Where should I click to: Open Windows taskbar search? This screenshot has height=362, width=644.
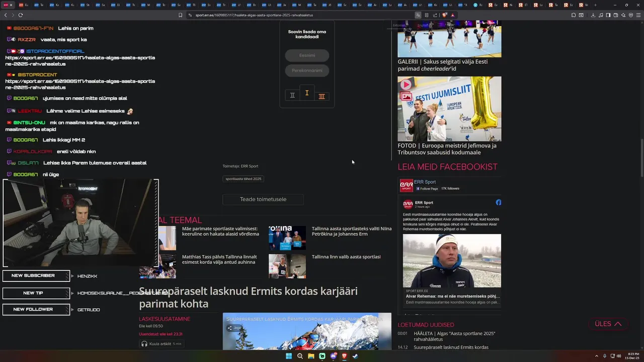click(300, 356)
